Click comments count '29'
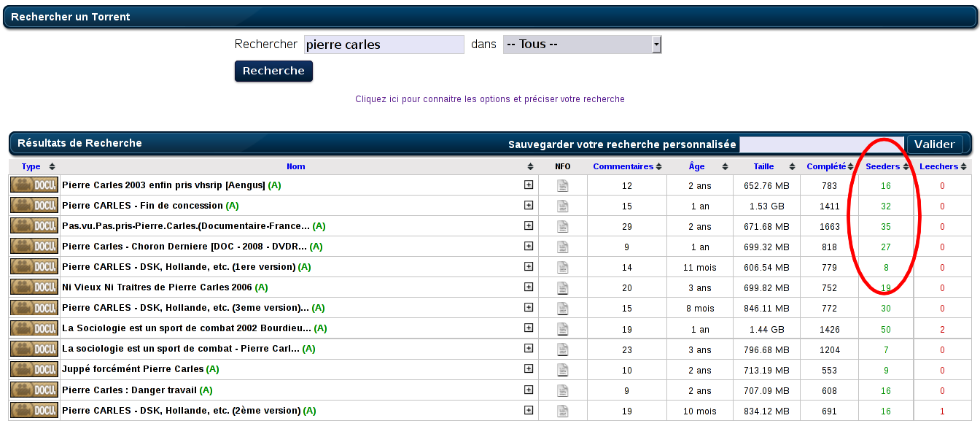 pos(627,227)
